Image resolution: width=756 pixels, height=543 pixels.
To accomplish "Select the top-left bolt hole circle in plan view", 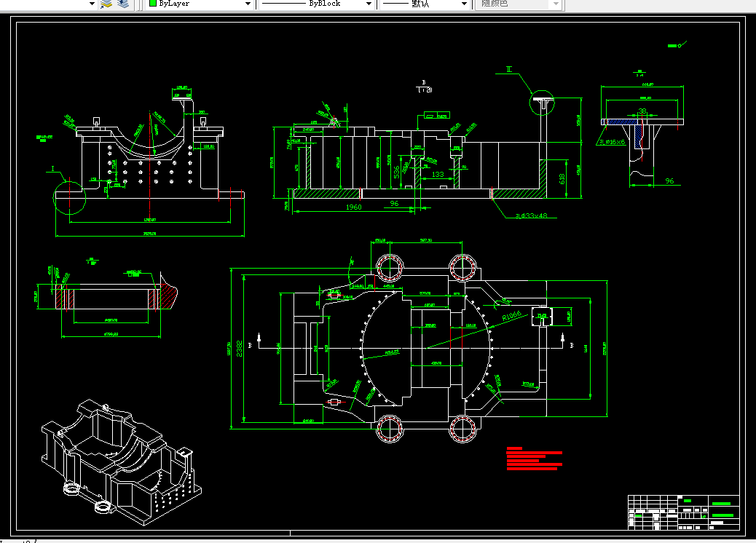I will coord(390,267).
